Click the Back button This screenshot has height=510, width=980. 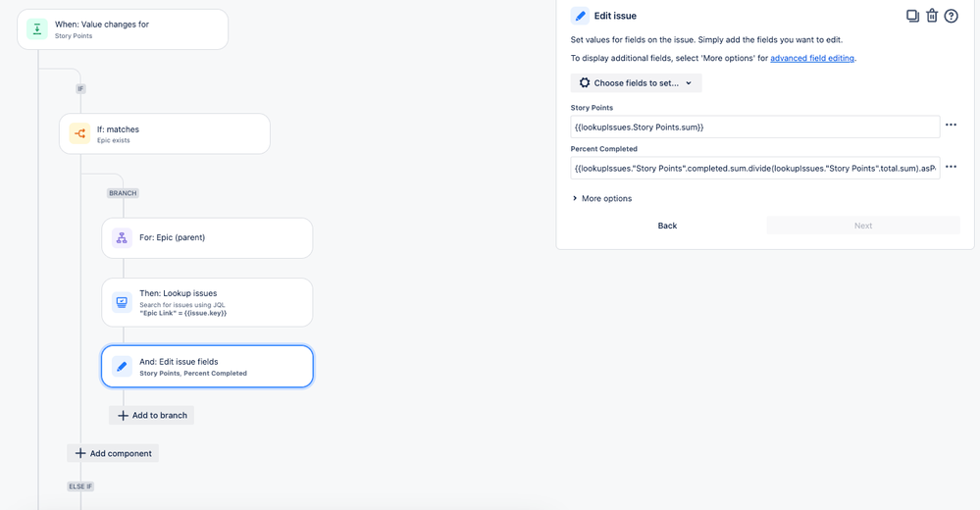pyautogui.click(x=667, y=226)
